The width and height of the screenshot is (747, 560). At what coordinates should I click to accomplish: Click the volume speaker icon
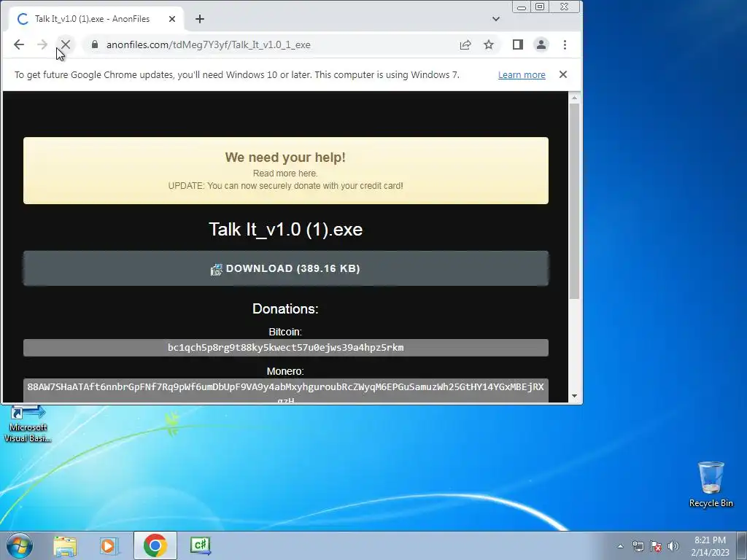[x=673, y=546]
